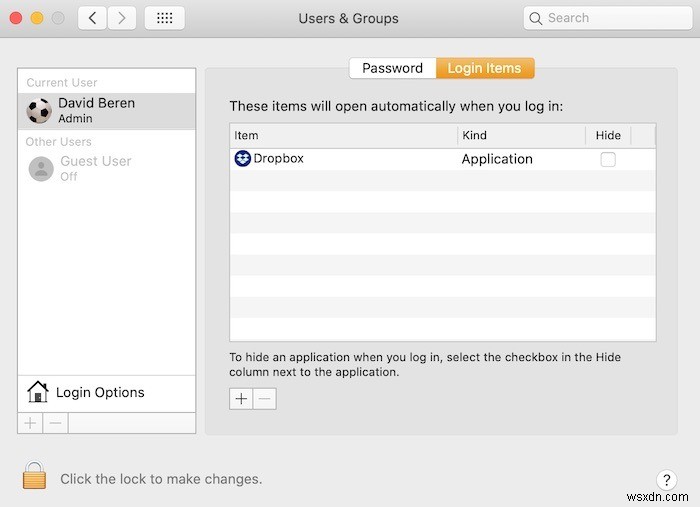700x507 pixels.
Task: Switch to the Password tab
Action: [x=392, y=68]
